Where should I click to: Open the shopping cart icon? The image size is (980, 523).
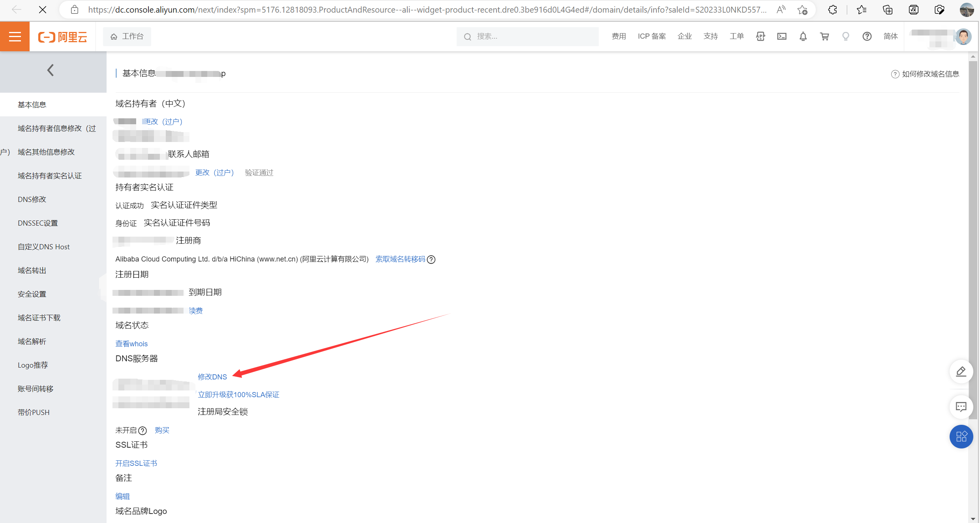(824, 36)
